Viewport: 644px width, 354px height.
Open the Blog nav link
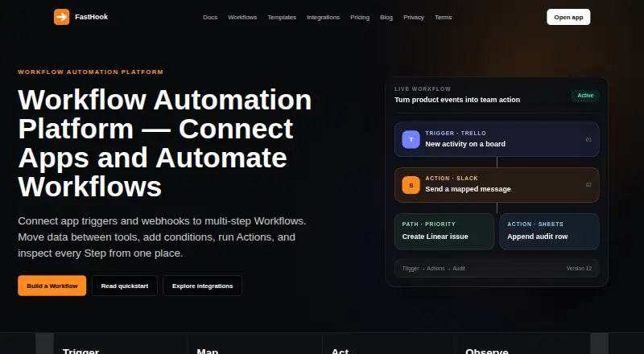click(x=386, y=17)
